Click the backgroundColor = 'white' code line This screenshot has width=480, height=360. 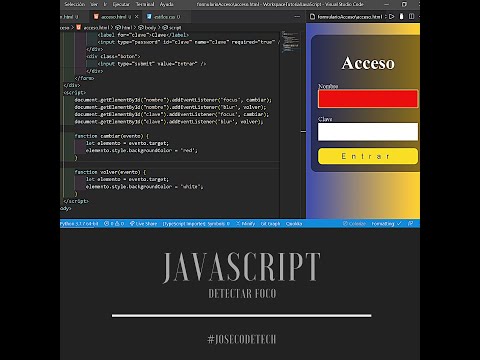pos(144,187)
